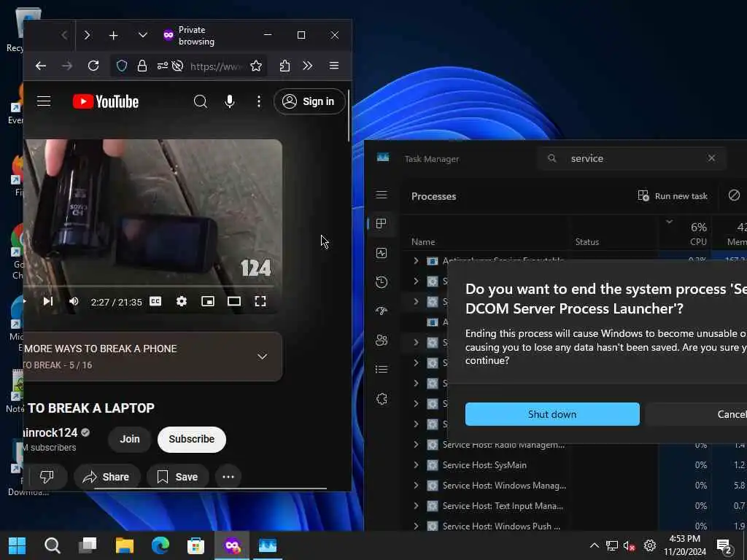This screenshot has width=747, height=560.
Task: Open Users tab in Task Manager
Action: [381, 340]
